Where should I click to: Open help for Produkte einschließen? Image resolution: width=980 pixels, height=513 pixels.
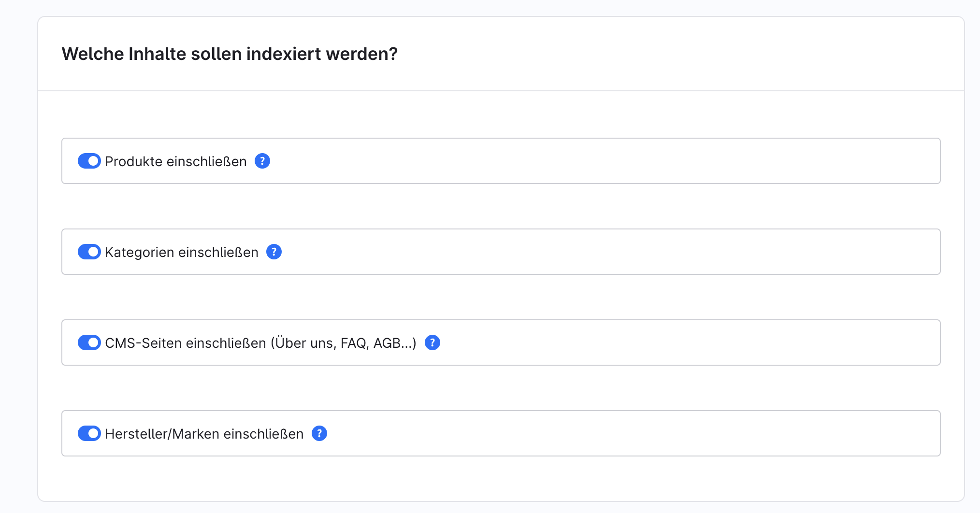point(262,161)
